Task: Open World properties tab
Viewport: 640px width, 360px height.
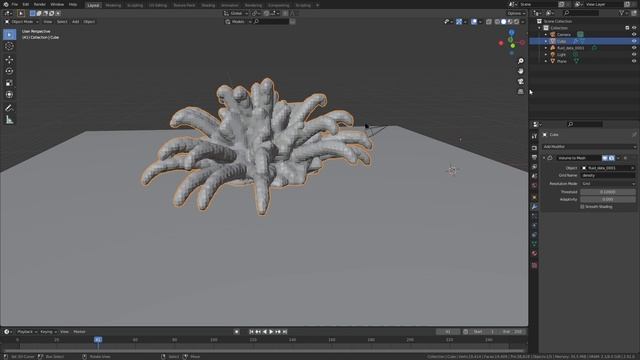Action: (534, 185)
